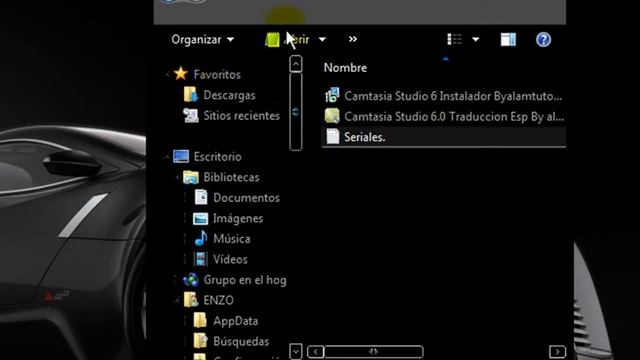640x360 pixels.
Task: Open the Imágenes library
Action: [x=238, y=218]
